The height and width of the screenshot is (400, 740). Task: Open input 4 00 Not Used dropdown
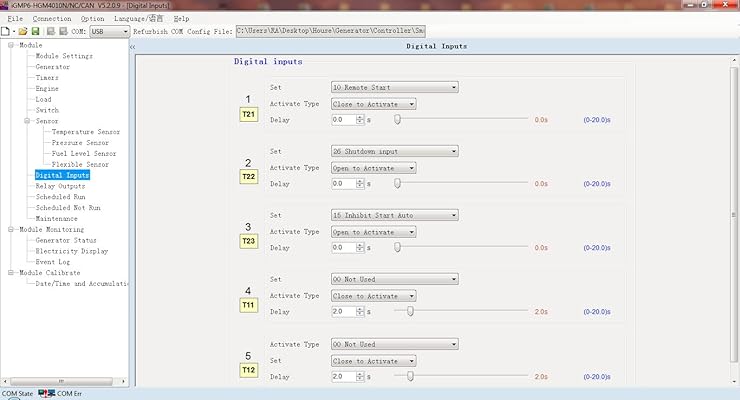point(395,279)
